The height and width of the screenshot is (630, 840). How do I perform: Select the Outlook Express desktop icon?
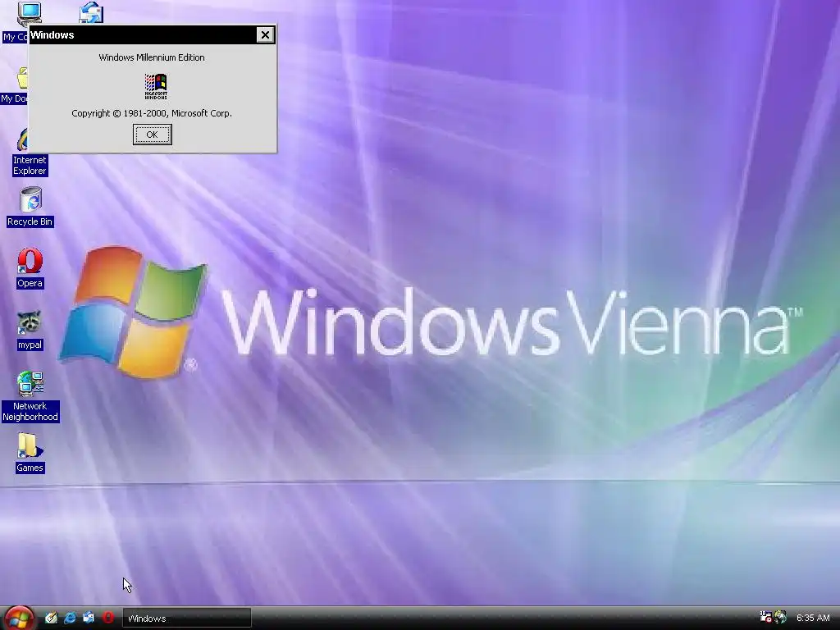(91, 12)
